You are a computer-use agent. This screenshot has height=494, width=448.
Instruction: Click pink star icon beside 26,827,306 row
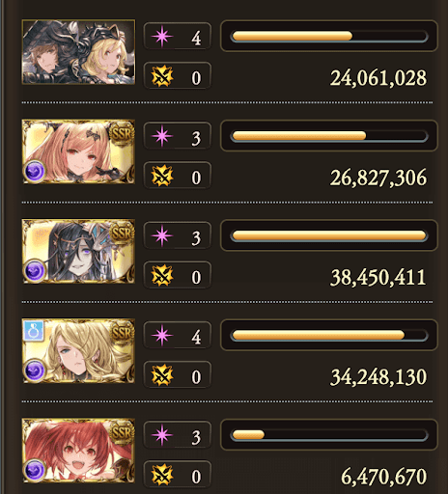[162, 136]
